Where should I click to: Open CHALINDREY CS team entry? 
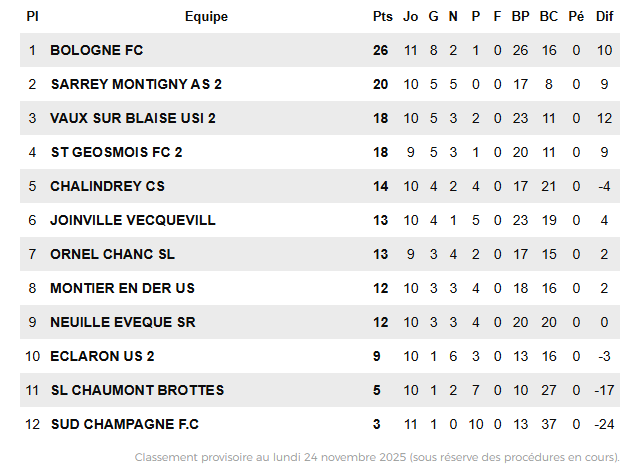click(108, 186)
